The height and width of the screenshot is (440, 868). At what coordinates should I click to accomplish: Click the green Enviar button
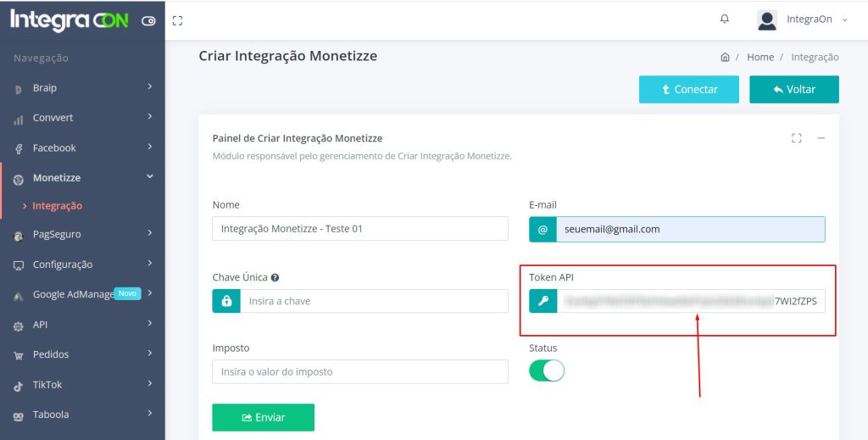263,417
